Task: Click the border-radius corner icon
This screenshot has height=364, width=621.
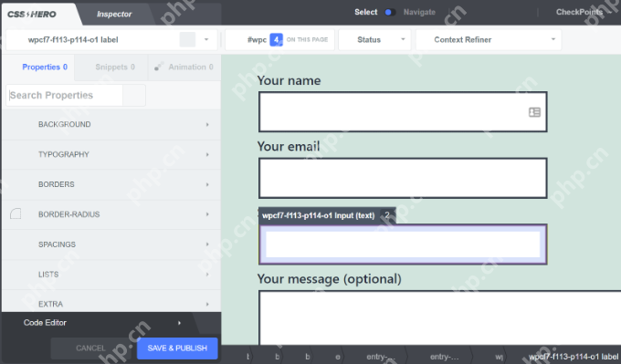Action: pos(16,214)
